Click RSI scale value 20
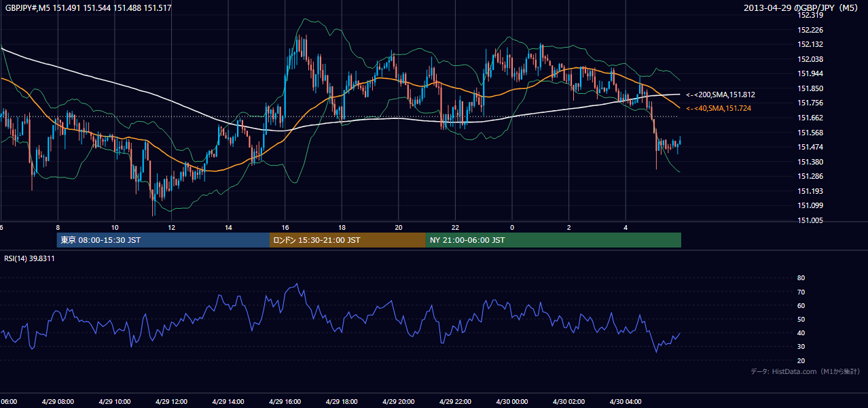Viewport: 868px width, 408px height. point(801,360)
